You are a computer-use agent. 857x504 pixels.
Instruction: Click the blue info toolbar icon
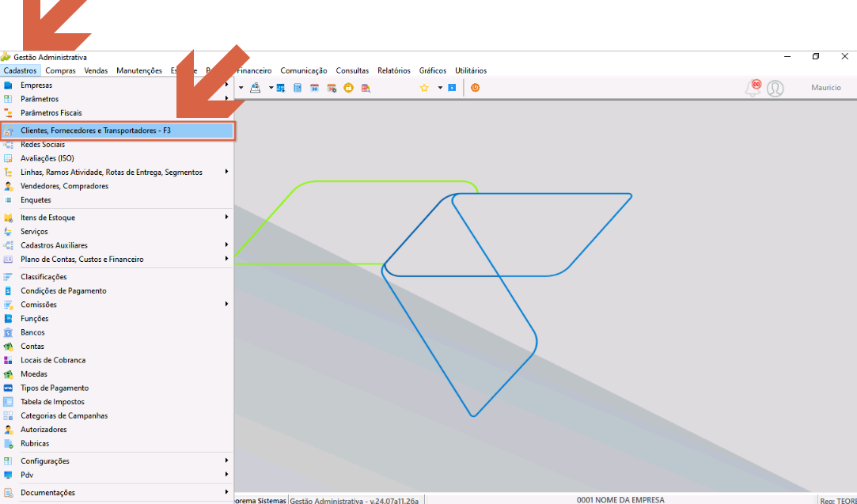click(x=452, y=88)
